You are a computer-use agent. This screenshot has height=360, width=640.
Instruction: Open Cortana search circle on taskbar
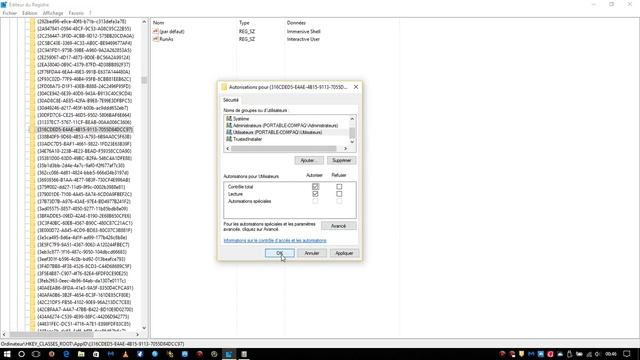21,354
